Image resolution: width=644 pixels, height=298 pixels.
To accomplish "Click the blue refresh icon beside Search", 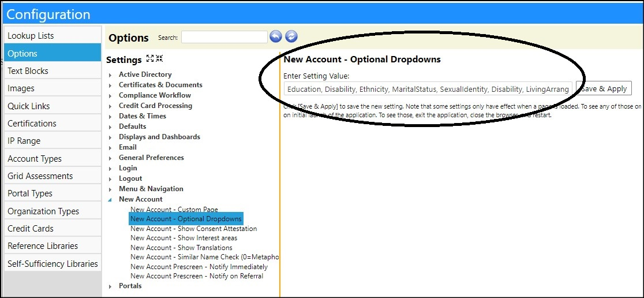I will pos(291,36).
